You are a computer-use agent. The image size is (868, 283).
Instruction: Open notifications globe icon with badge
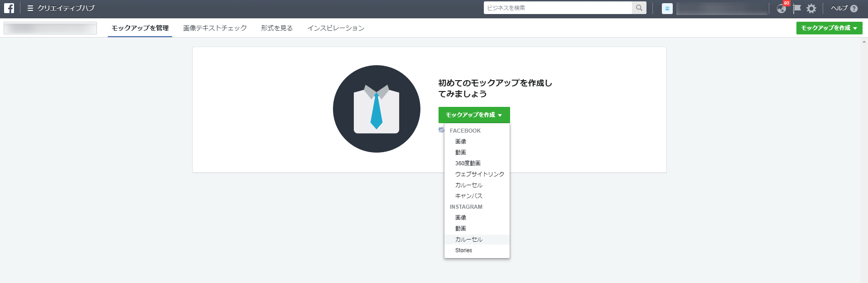coord(781,8)
